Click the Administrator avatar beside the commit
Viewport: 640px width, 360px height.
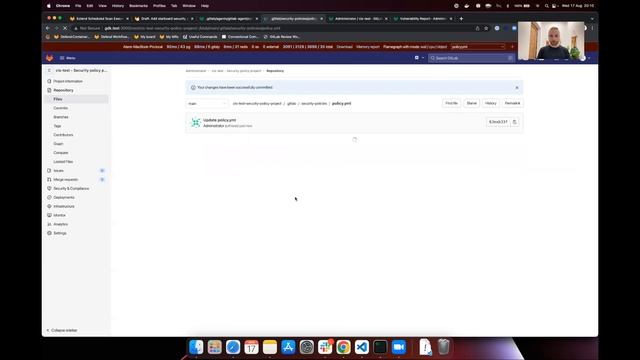(x=196, y=122)
